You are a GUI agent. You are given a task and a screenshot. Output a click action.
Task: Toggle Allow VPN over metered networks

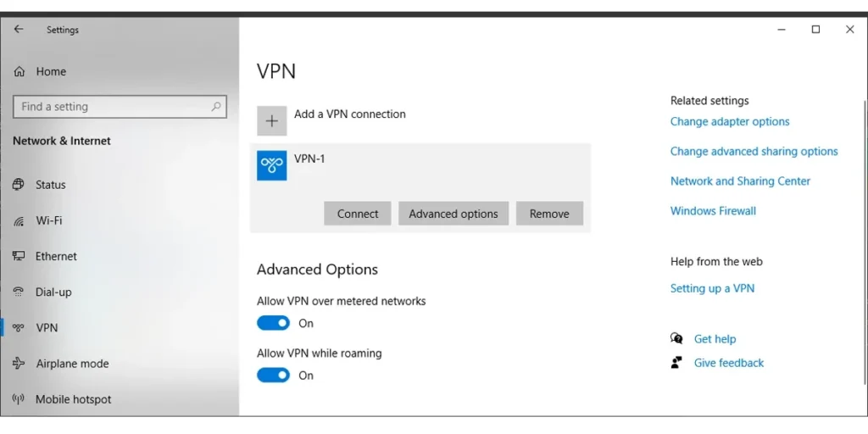(x=274, y=323)
